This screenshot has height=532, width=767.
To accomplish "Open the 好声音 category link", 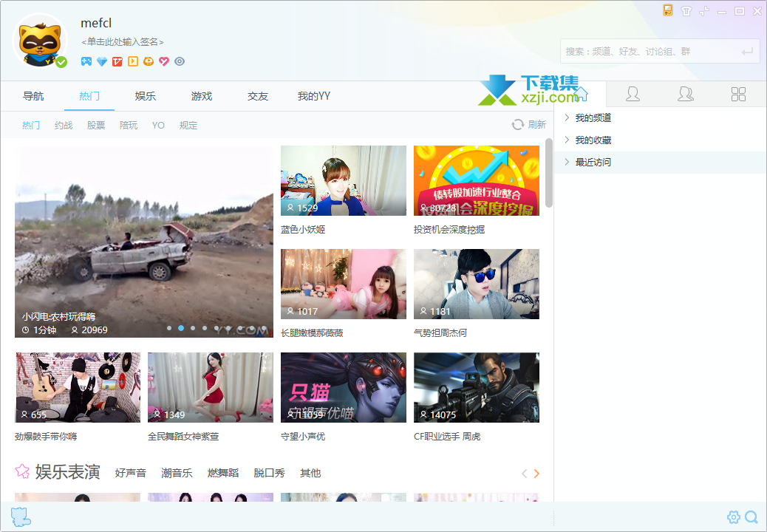I will coord(131,473).
